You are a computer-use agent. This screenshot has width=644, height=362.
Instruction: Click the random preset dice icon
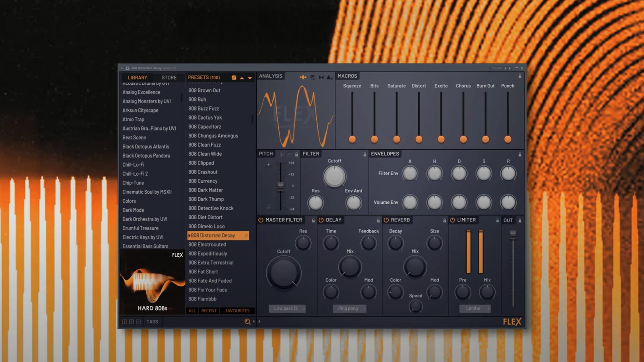point(234,78)
